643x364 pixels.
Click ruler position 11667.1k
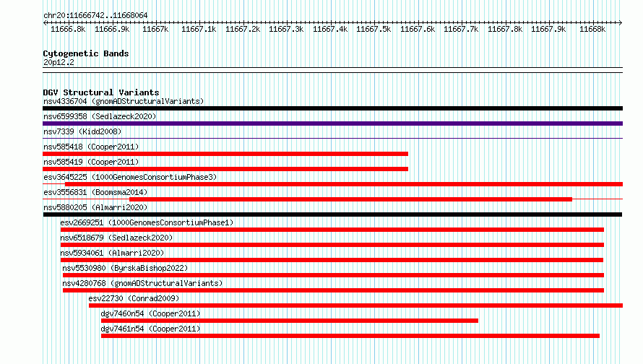(199, 29)
